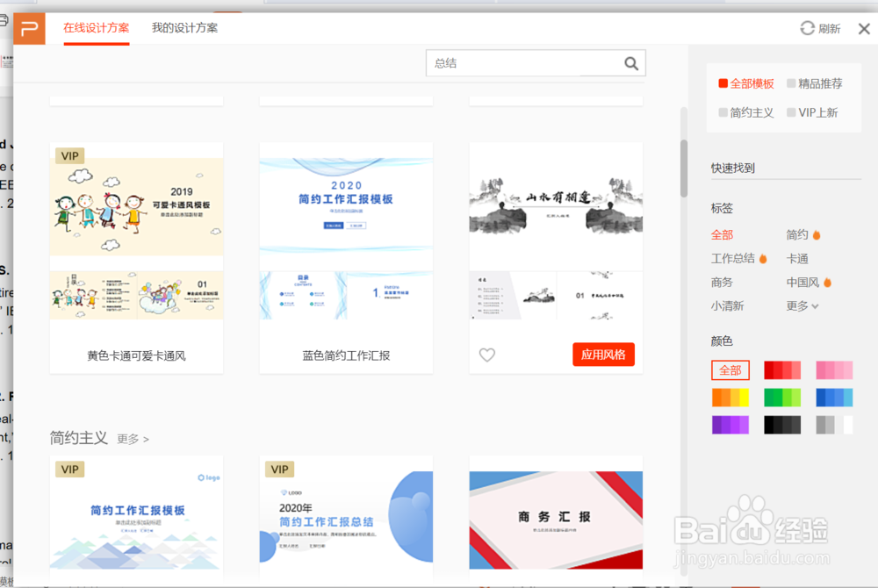
Task: Click the 应用风格 button
Action: pyautogui.click(x=603, y=355)
